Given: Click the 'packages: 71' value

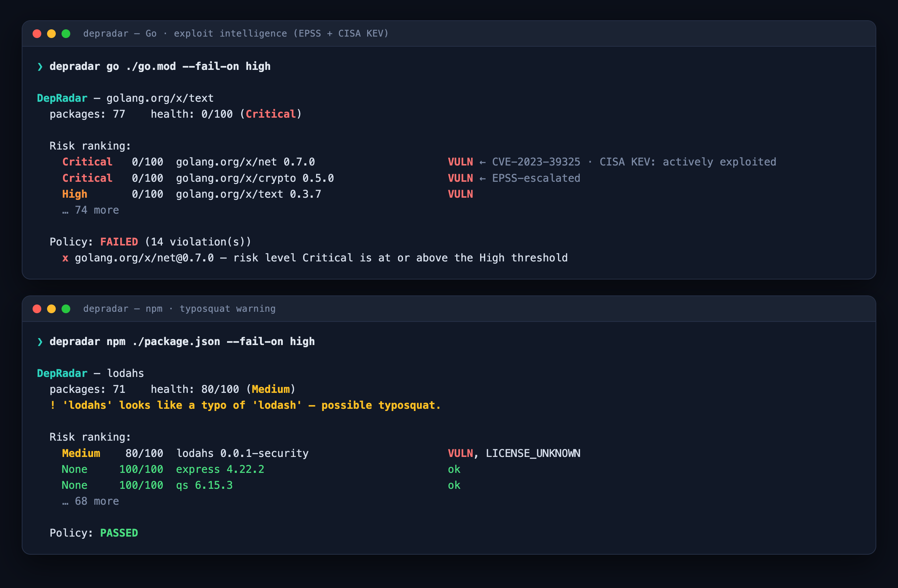Looking at the screenshot, I should tap(88, 389).
